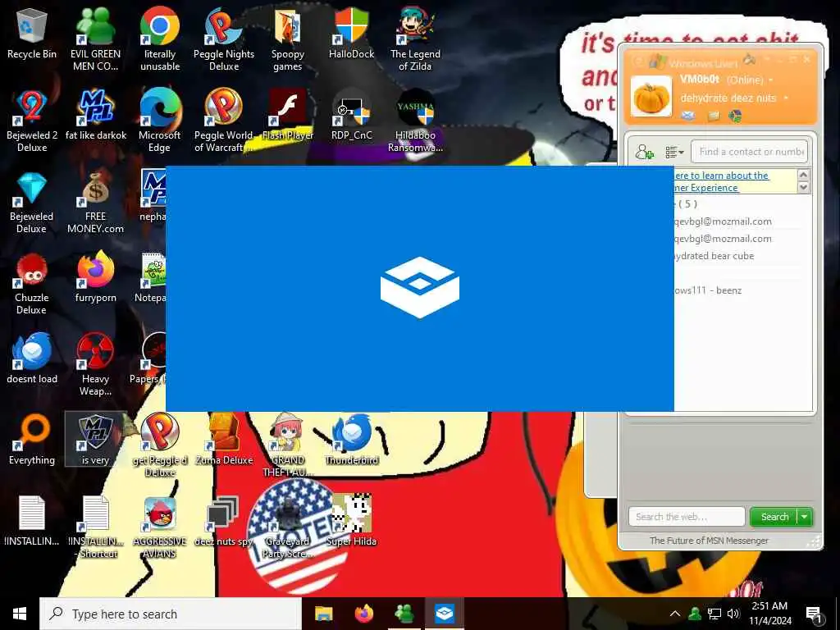
Task: Open the Windows Start menu
Action: point(20,614)
